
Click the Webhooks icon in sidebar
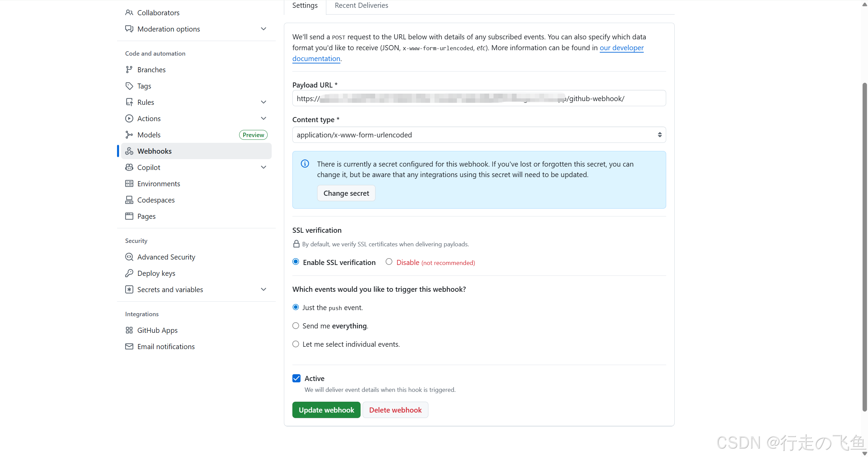click(129, 151)
